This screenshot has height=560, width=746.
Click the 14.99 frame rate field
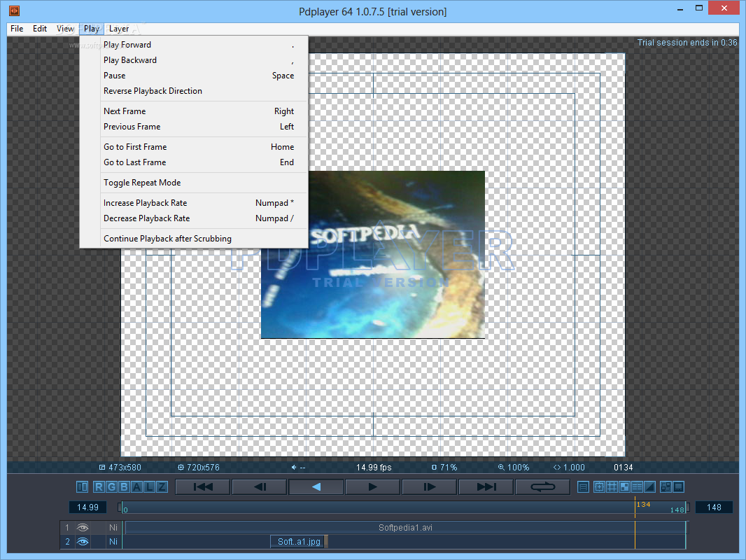click(88, 507)
